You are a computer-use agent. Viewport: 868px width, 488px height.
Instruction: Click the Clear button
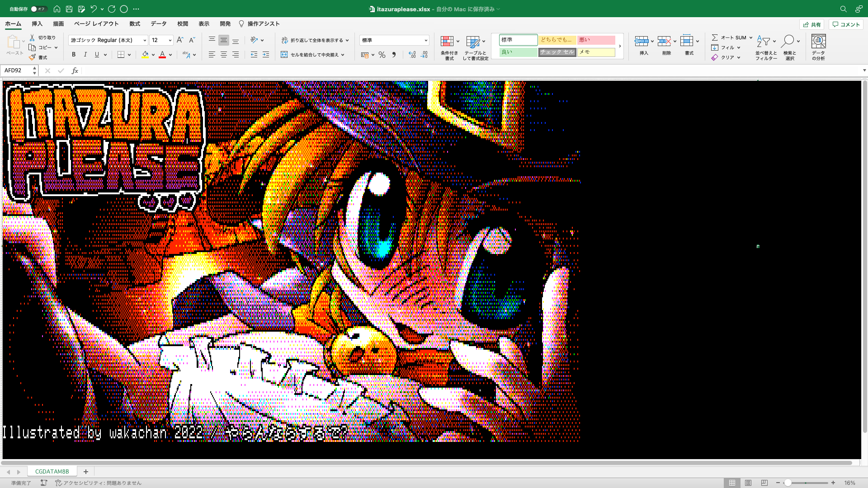726,57
